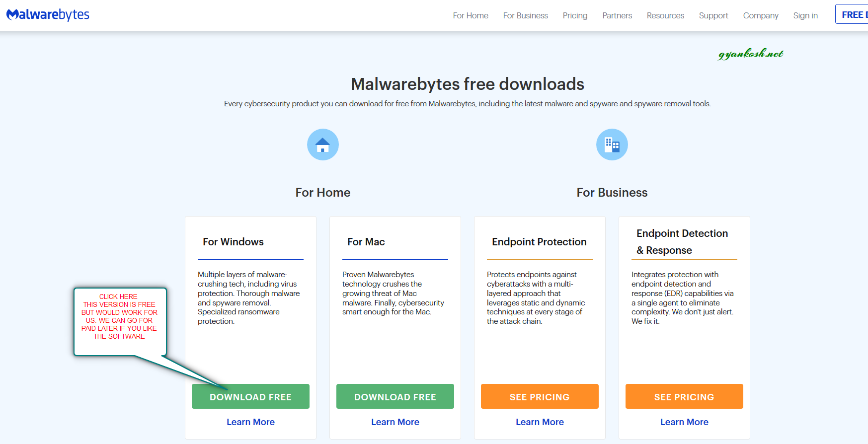Click the For Mac description paragraph
Image resolution: width=868 pixels, height=444 pixels.
(x=393, y=293)
